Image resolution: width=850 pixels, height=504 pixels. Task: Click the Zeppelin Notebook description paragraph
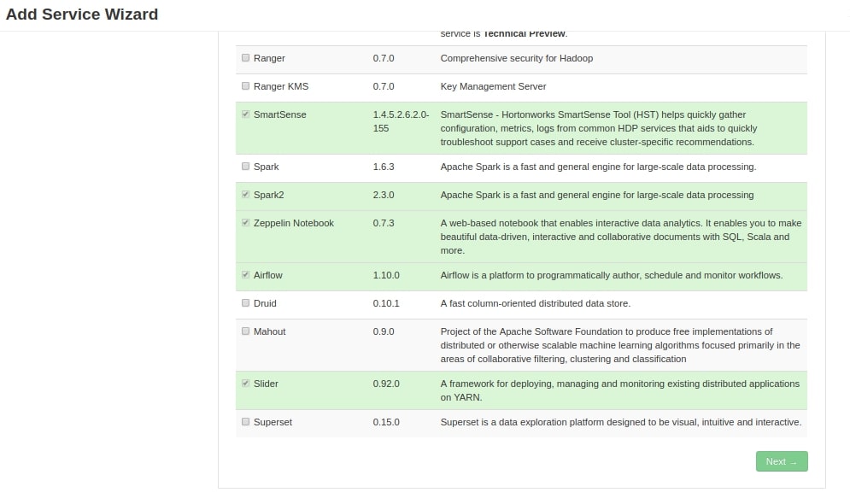click(621, 237)
